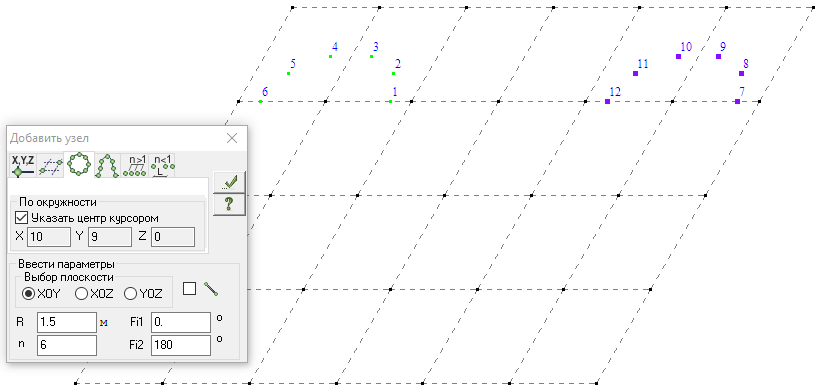Tick the checkbox beside the line icon
Screen dimensions: 820x390
pos(190,289)
